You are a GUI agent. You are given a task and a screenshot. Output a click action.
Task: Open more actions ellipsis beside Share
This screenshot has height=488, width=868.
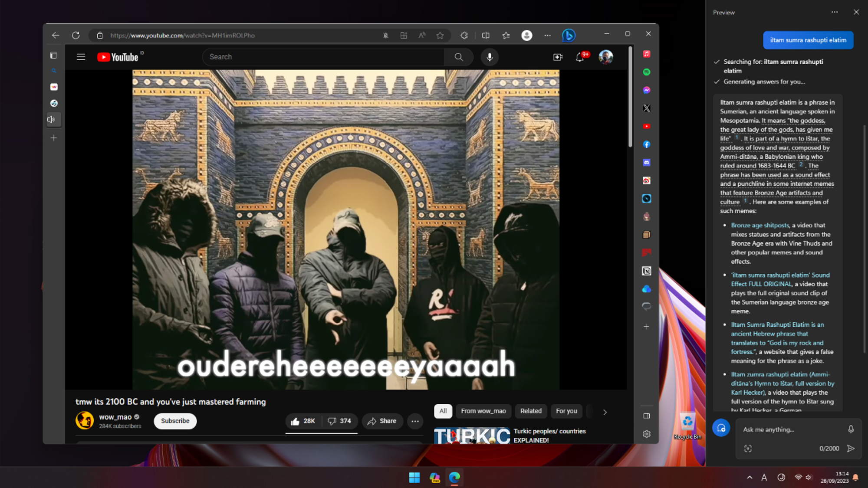click(x=415, y=421)
